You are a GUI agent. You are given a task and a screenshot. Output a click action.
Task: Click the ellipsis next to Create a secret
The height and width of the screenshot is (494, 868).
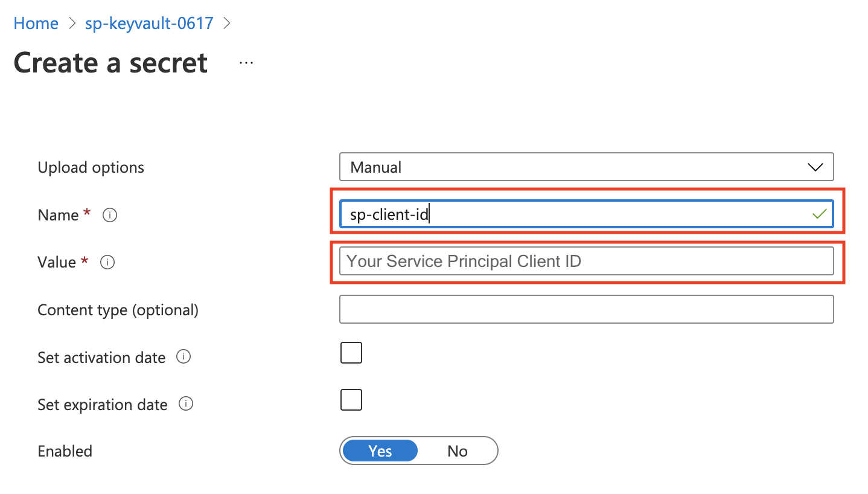click(x=246, y=62)
